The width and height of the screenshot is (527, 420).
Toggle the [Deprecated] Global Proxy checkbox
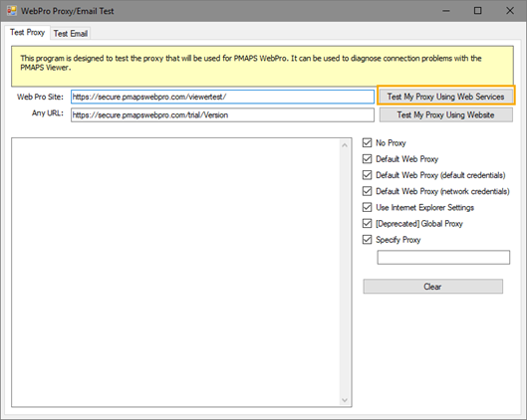pyautogui.click(x=367, y=223)
